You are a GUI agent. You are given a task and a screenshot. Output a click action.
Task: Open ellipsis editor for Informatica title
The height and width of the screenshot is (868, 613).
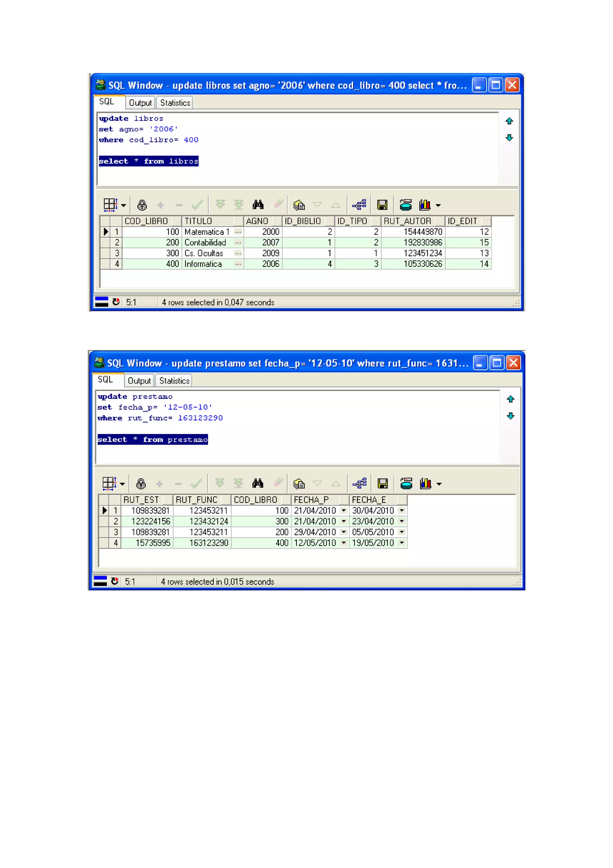(x=238, y=264)
